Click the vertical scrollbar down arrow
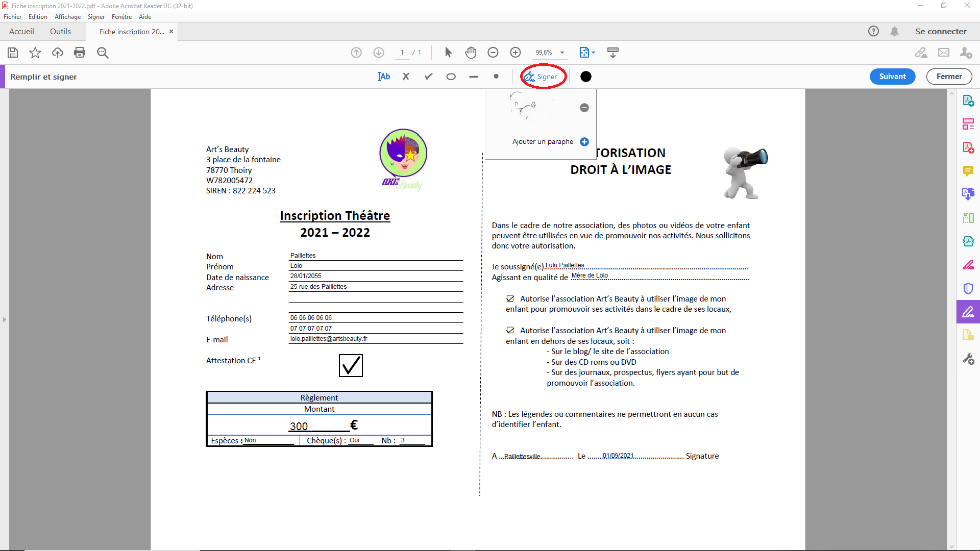 (951, 546)
